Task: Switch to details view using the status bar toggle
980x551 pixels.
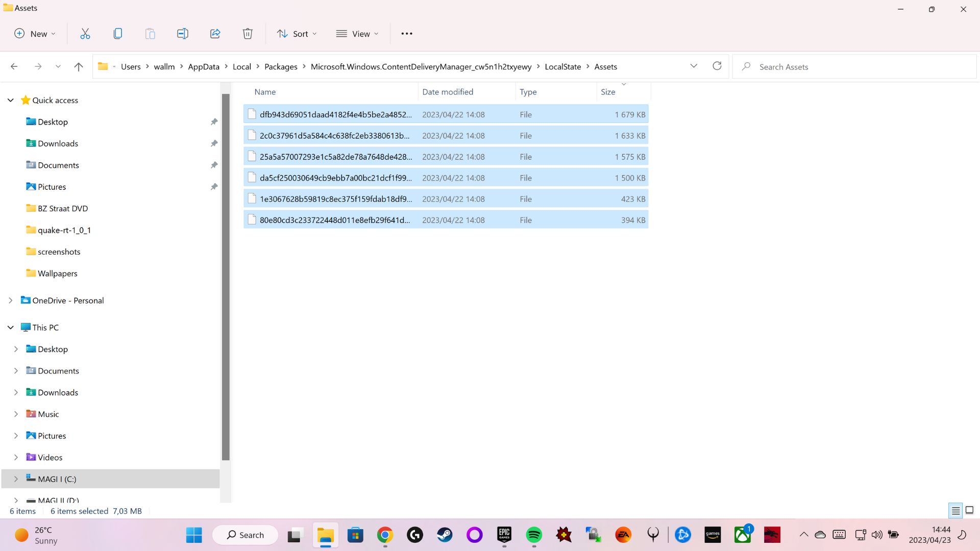Action: (x=955, y=511)
